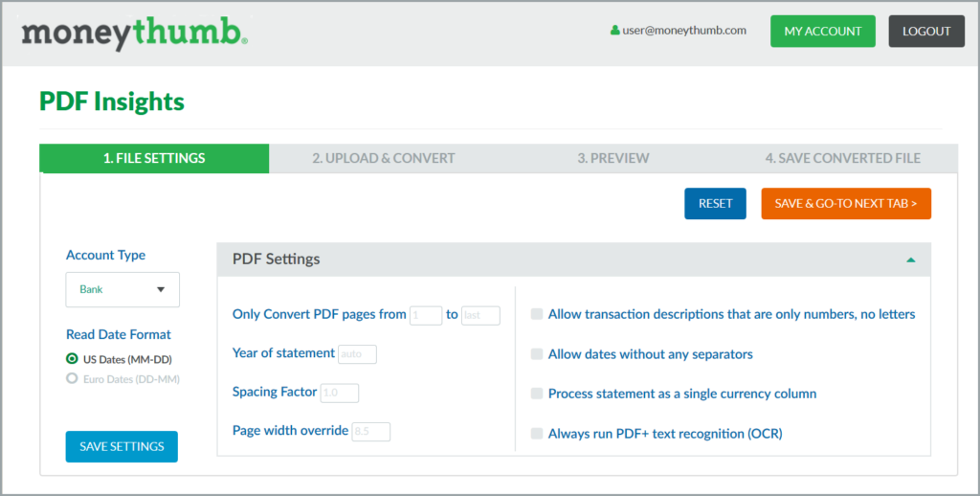Click the Year of statement input field
This screenshot has height=496, width=980.
358,354
